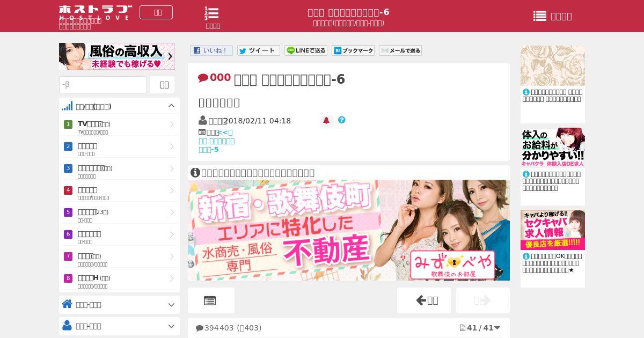Click the Host Love site logo
The height and width of the screenshot is (338, 644).
point(95,12)
